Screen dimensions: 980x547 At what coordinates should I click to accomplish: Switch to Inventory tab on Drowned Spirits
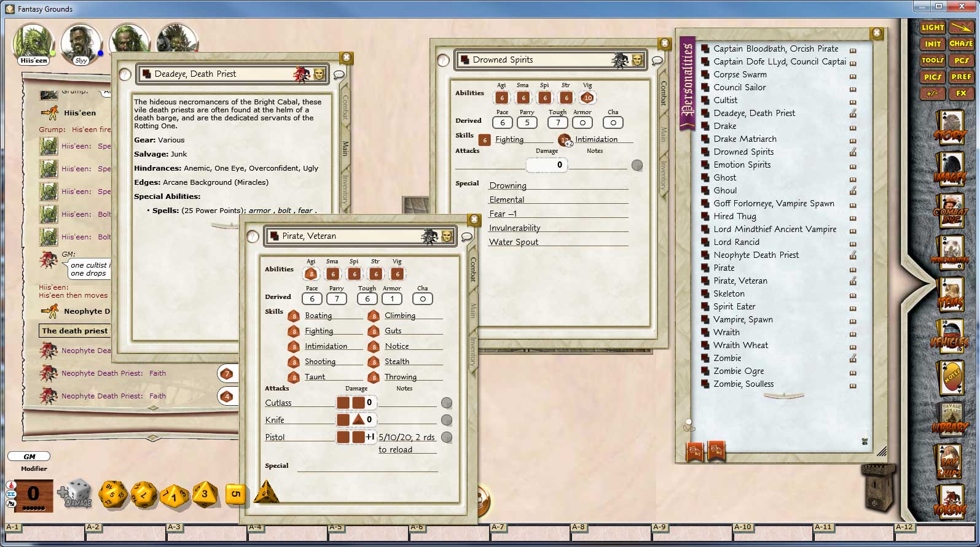coord(663,174)
